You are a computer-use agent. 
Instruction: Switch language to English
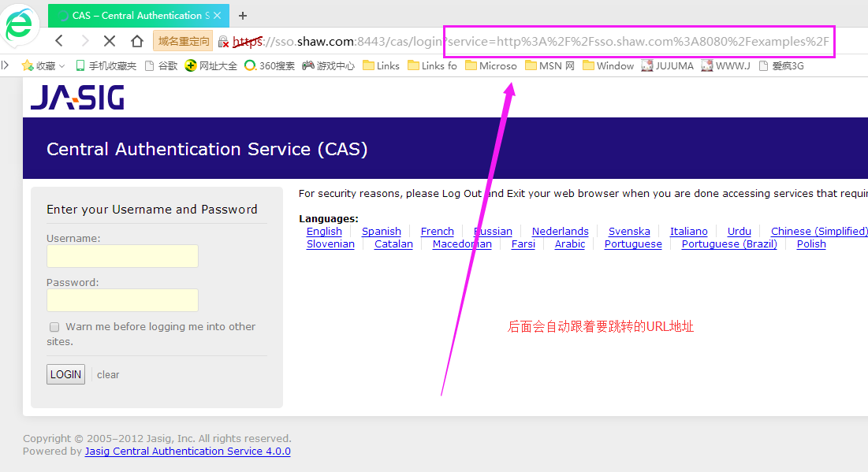point(324,232)
